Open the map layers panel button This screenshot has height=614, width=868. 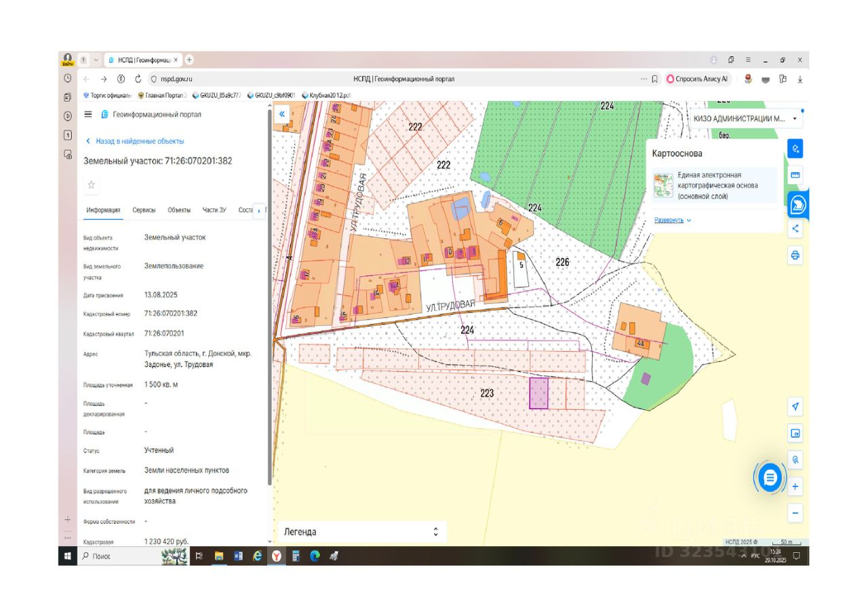point(797,204)
